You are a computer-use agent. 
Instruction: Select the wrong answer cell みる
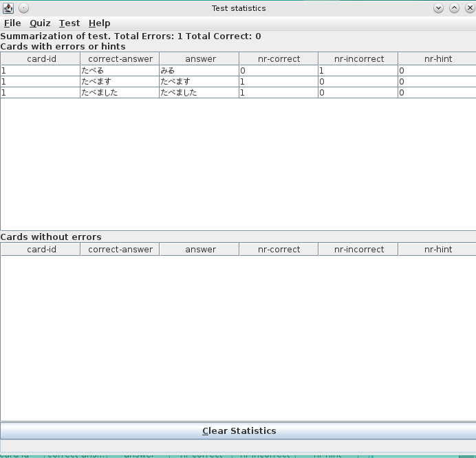(x=199, y=70)
